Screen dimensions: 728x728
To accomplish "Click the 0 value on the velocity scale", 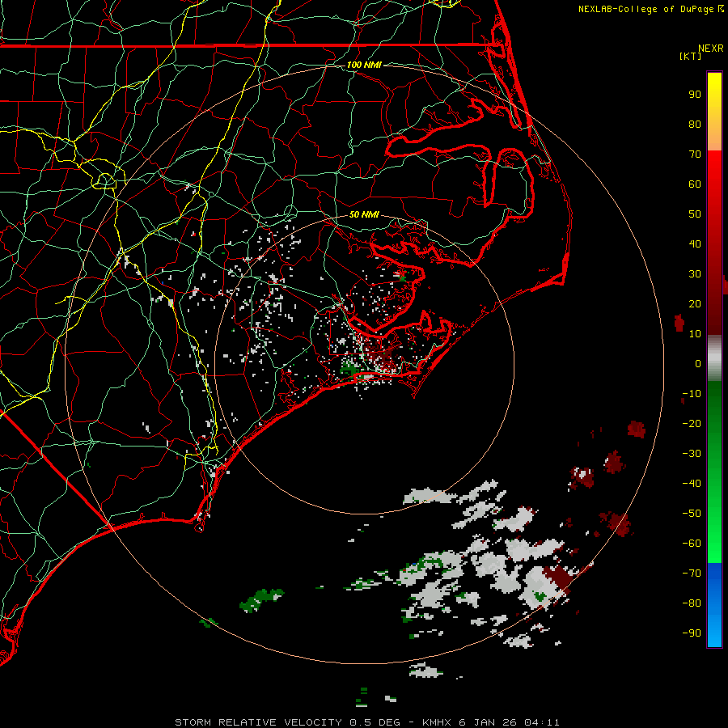I will [698, 364].
